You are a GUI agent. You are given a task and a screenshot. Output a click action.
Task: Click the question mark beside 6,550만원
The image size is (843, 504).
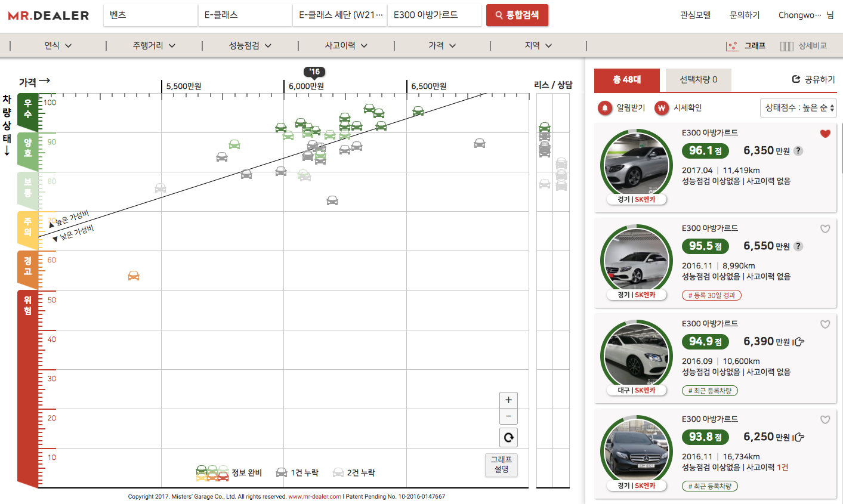pos(798,246)
